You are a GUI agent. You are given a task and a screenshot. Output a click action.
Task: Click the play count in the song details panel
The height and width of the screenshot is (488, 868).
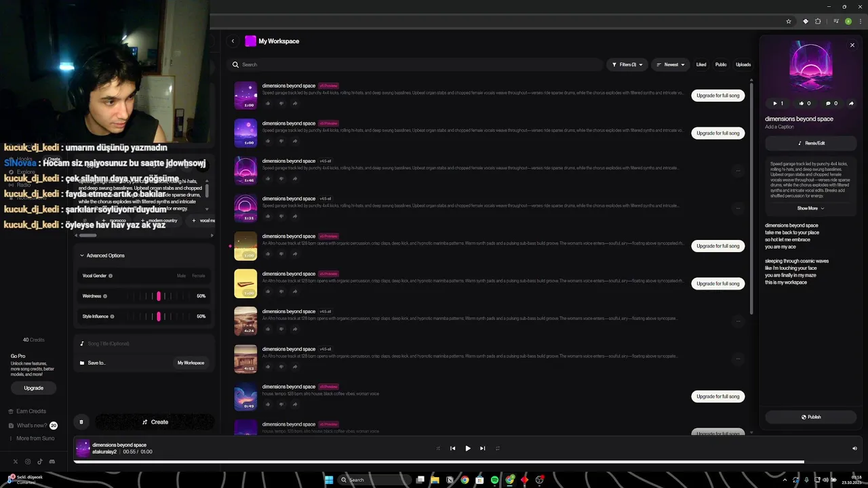click(778, 104)
